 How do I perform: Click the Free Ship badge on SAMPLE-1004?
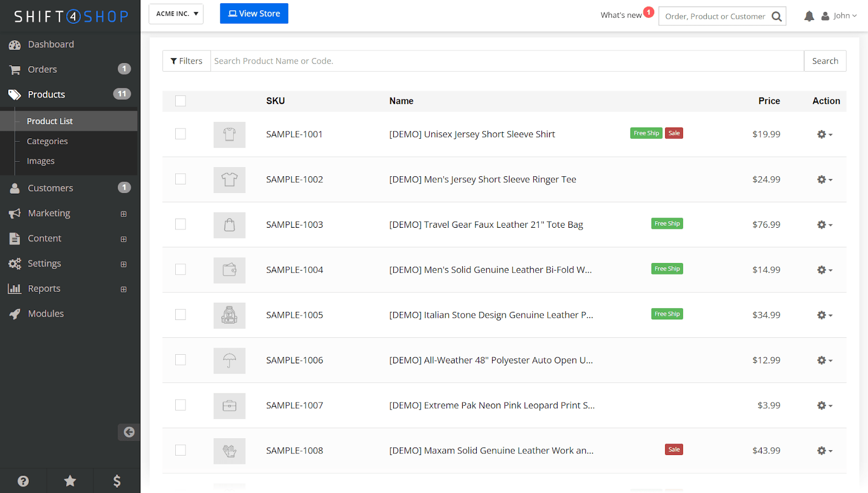(x=667, y=268)
